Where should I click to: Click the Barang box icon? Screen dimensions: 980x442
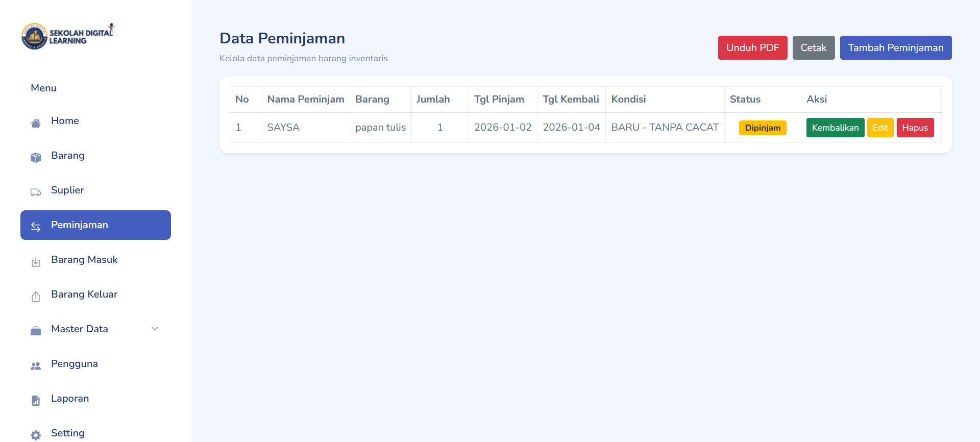[x=36, y=158]
